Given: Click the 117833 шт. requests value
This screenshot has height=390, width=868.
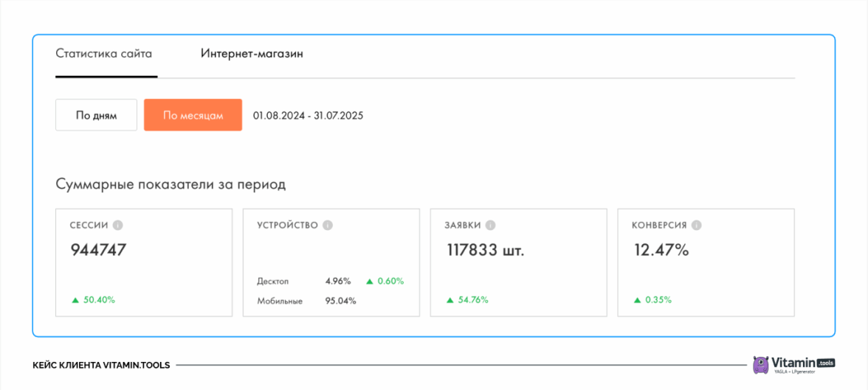Looking at the screenshot, I should [x=486, y=250].
